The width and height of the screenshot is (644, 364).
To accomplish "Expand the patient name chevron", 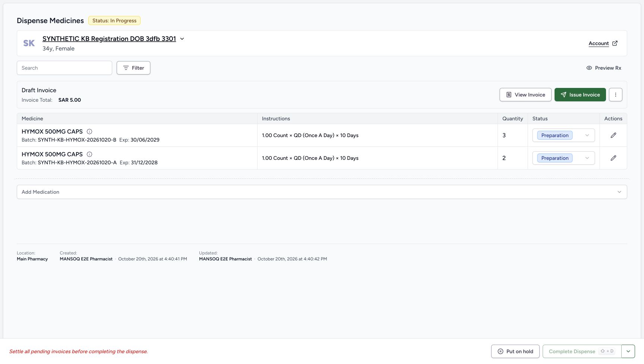I will 182,39.
